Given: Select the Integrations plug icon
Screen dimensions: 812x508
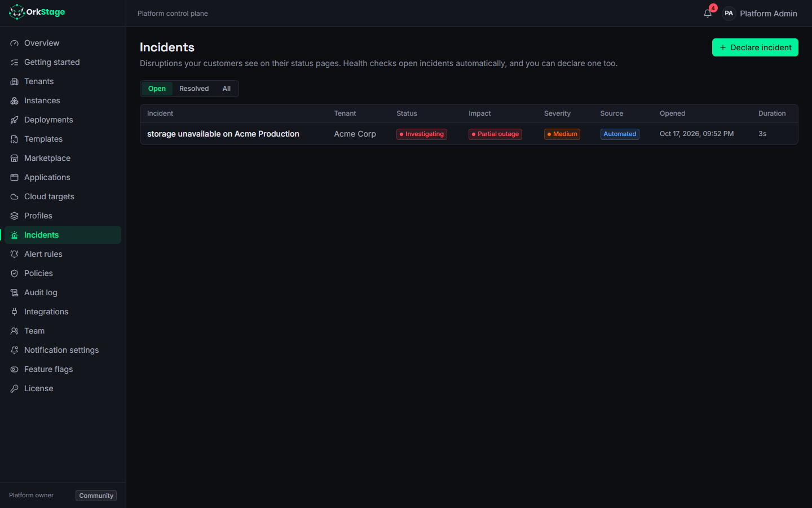Looking at the screenshot, I should pos(15,312).
